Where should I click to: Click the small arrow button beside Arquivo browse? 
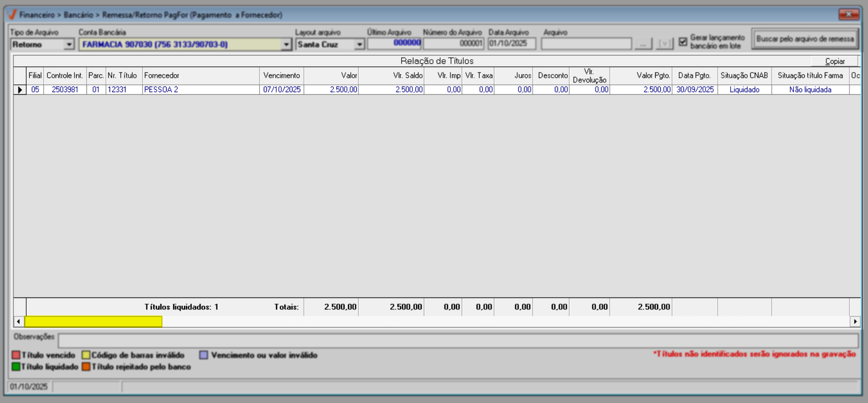(x=664, y=44)
